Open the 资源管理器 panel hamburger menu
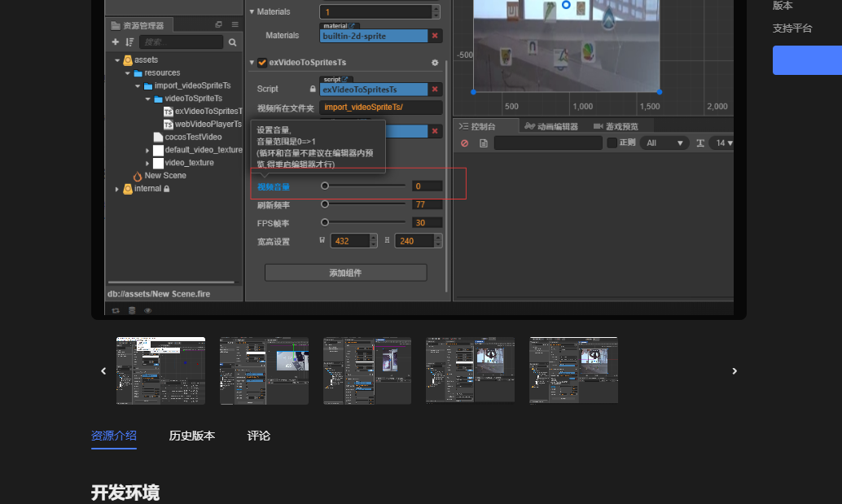This screenshot has height=504, width=842. tap(235, 24)
